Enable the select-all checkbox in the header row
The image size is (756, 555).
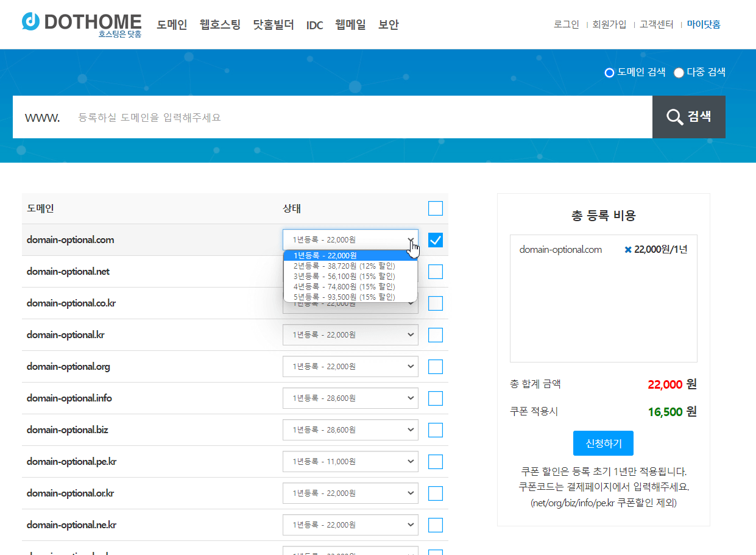(x=435, y=208)
